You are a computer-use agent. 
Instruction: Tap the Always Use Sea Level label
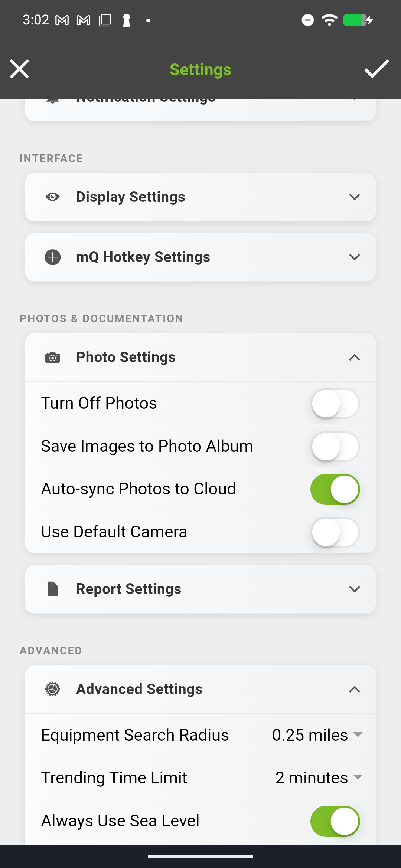point(120,821)
